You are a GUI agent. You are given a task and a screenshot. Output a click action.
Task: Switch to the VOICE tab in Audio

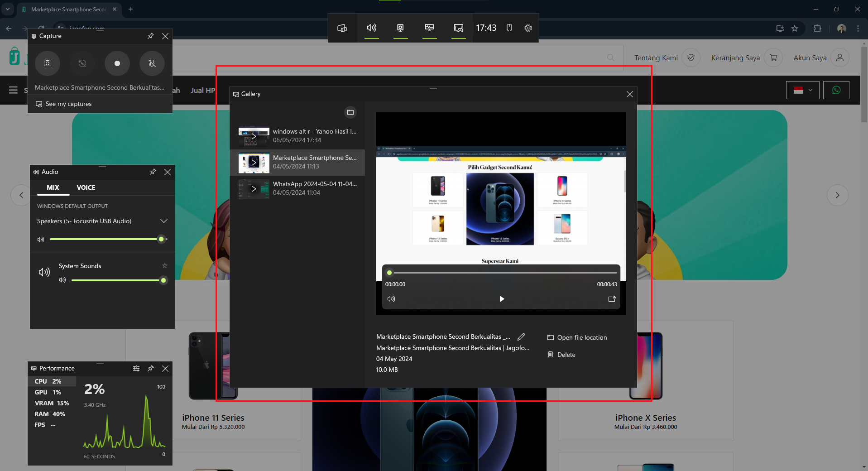(86, 187)
